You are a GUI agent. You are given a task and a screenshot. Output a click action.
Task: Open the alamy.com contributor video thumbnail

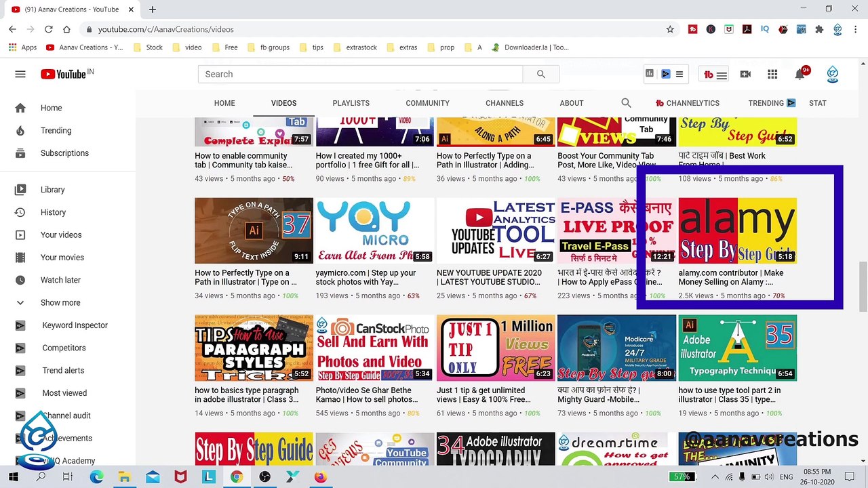pos(737,230)
